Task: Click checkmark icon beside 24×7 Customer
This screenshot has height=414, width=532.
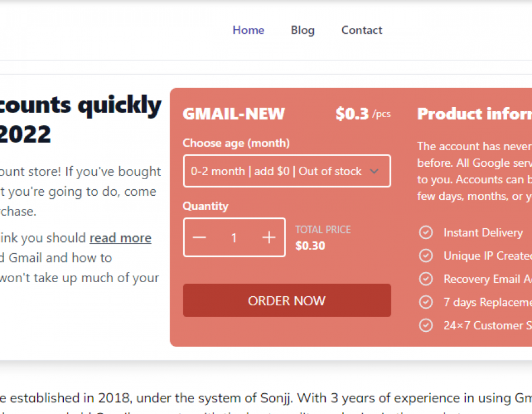Action: tap(426, 325)
